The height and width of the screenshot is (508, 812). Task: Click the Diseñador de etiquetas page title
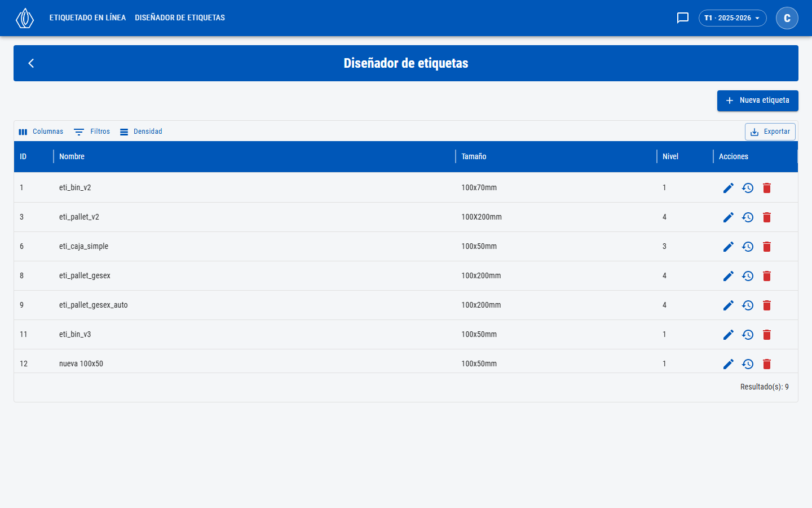(406, 63)
